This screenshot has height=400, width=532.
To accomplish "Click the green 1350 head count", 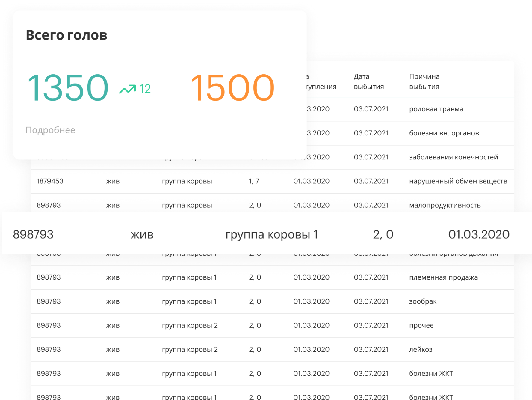I will (68, 88).
